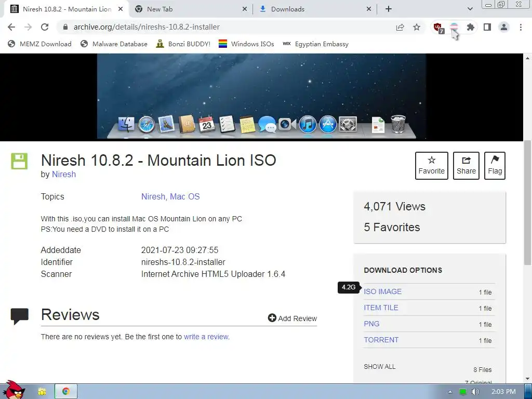Image resolution: width=532 pixels, height=399 pixels.
Task: Open the Niresh author link
Action: [64, 174]
